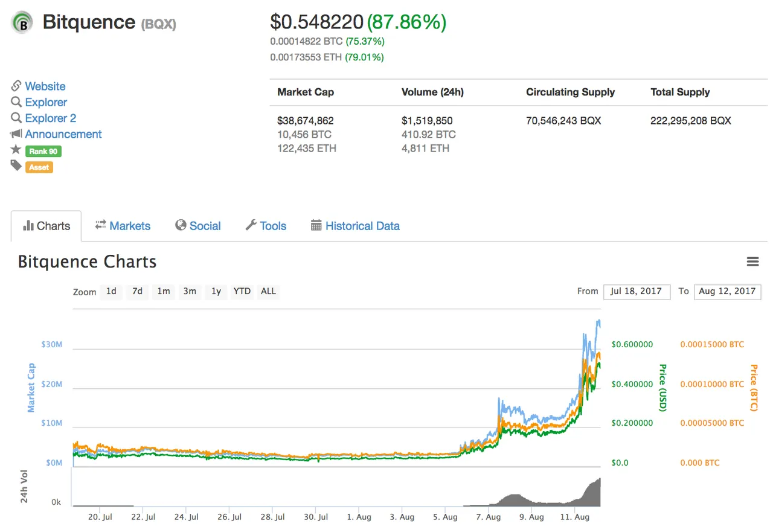Click the star icon beside Rank 90

pos(16,149)
